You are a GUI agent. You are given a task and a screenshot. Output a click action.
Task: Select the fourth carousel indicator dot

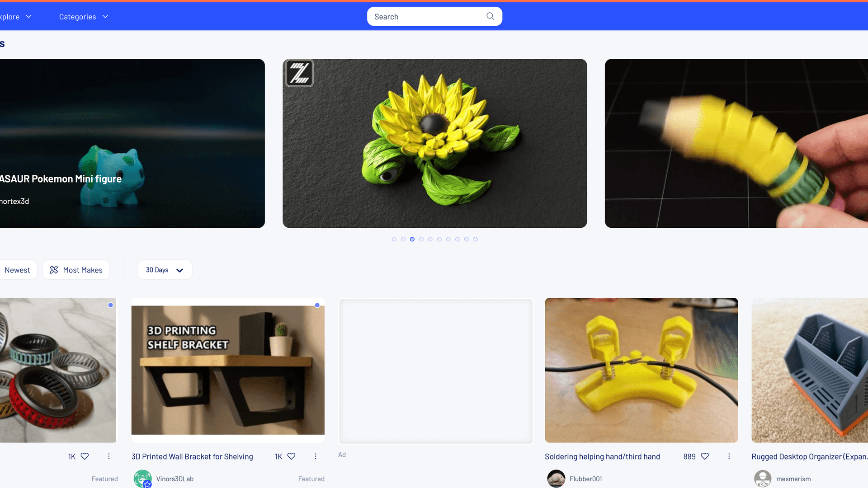coord(421,239)
